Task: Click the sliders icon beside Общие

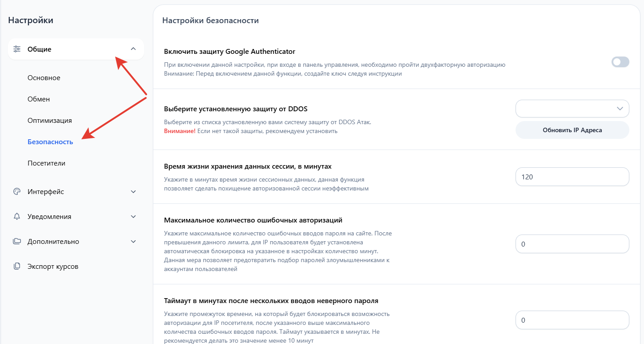Action: pos(17,49)
